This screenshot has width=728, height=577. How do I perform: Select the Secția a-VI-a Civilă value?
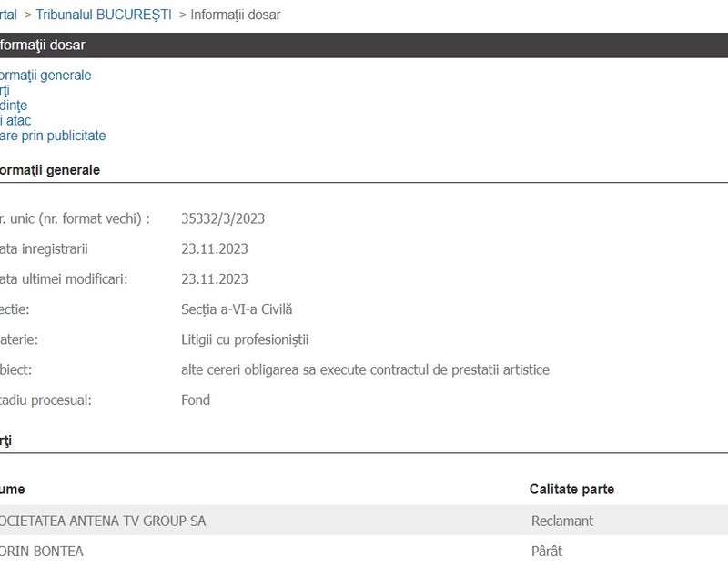click(237, 309)
